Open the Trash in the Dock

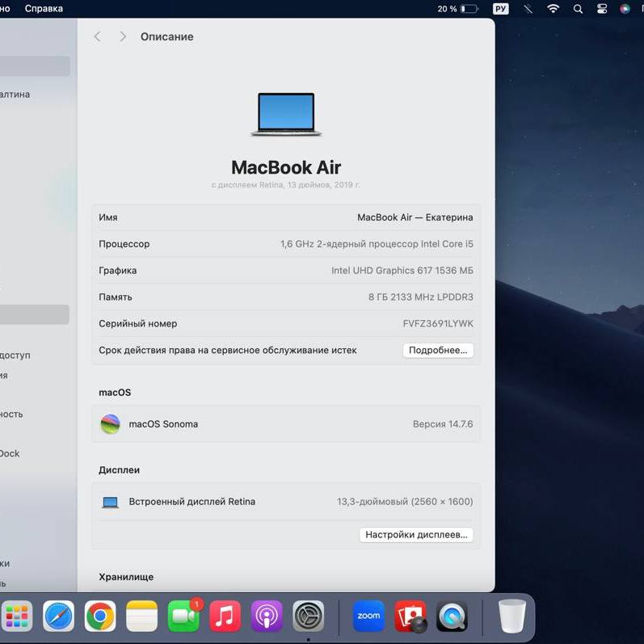click(x=511, y=616)
